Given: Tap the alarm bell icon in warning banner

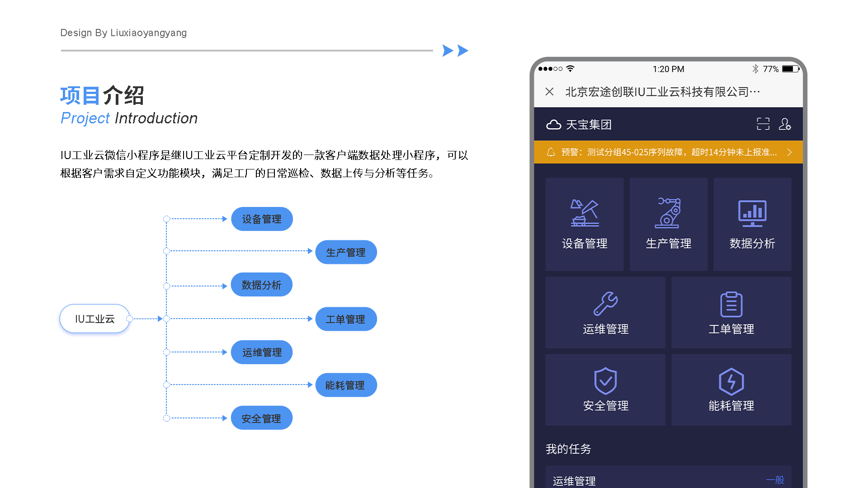Looking at the screenshot, I should 551,152.
